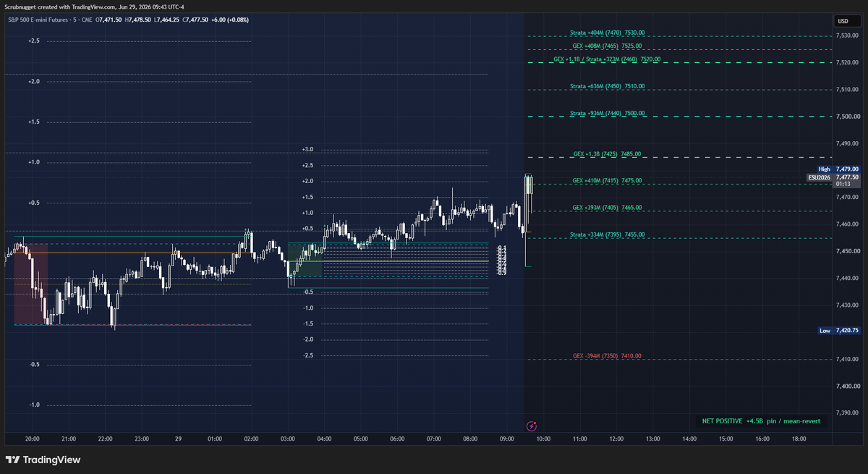Select the Strata +334M (7395) 7455.00 level
The height and width of the screenshot is (474, 868).
point(607,234)
